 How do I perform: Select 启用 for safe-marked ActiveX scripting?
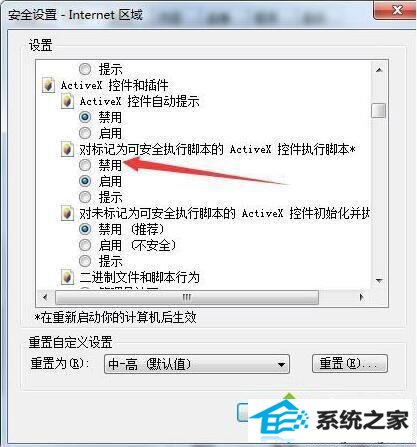click(85, 181)
